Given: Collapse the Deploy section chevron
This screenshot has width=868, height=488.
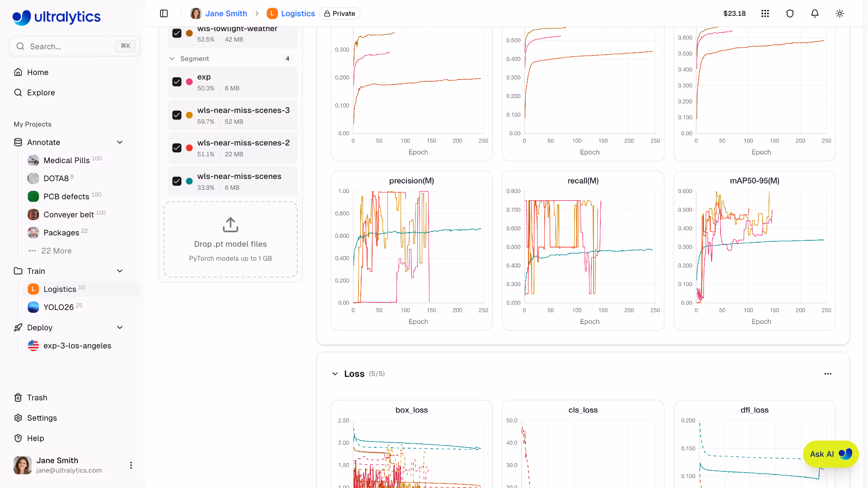Looking at the screenshot, I should click(x=120, y=328).
